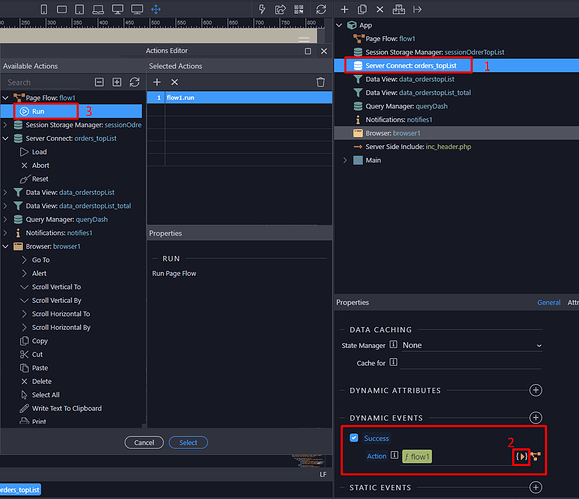The image size is (579, 499).
Task: Collapse all actions using the minus box icon
Action: pos(99,82)
